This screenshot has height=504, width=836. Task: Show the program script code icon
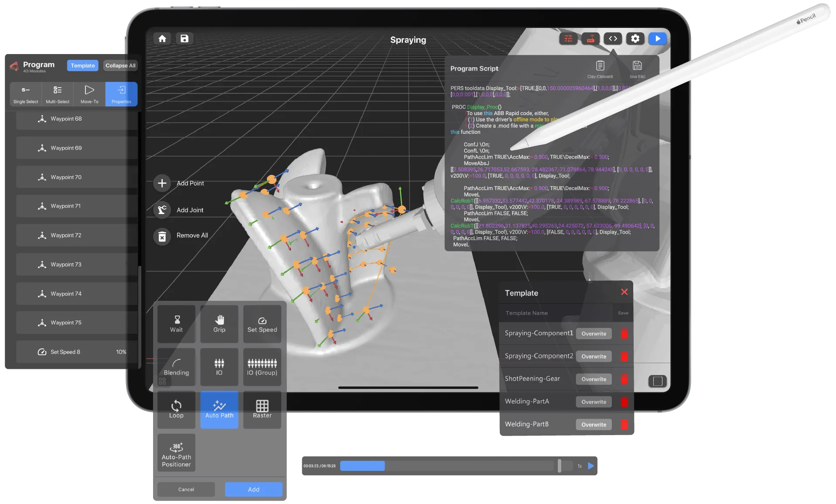click(613, 39)
